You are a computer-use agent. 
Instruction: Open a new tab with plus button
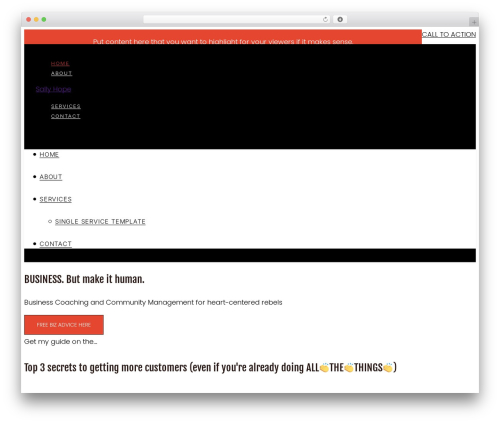coord(474,22)
